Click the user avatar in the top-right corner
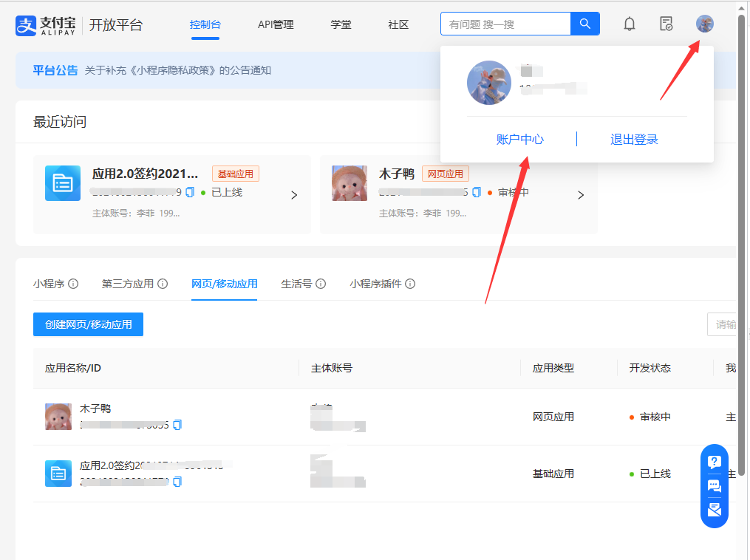This screenshot has height=560, width=750. tap(704, 23)
